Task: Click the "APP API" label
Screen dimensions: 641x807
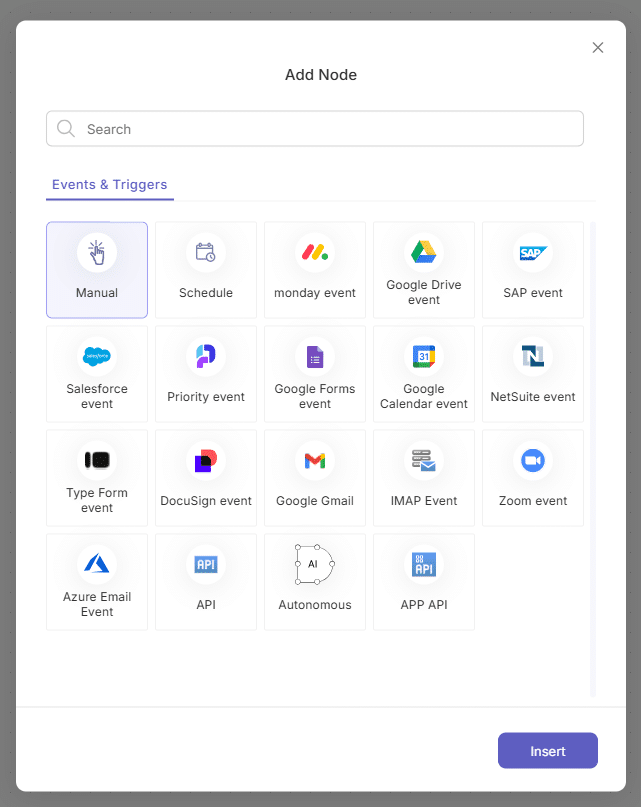Action: tap(424, 605)
